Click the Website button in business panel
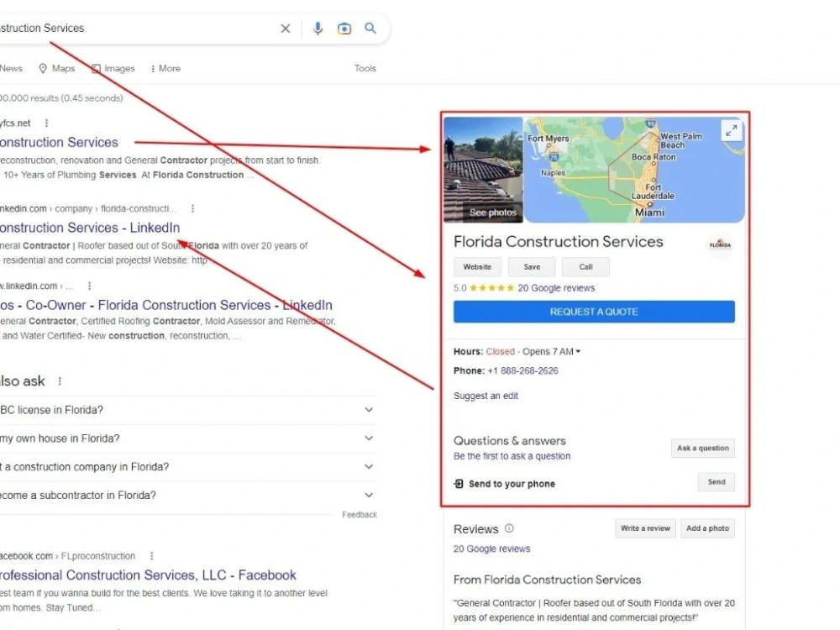 coord(477,267)
